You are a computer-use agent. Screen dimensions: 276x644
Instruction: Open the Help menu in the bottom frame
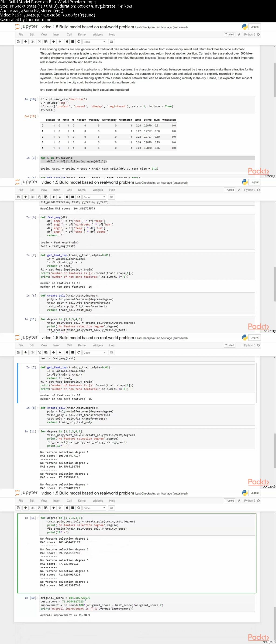pyautogui.click(x=112, y=501)
